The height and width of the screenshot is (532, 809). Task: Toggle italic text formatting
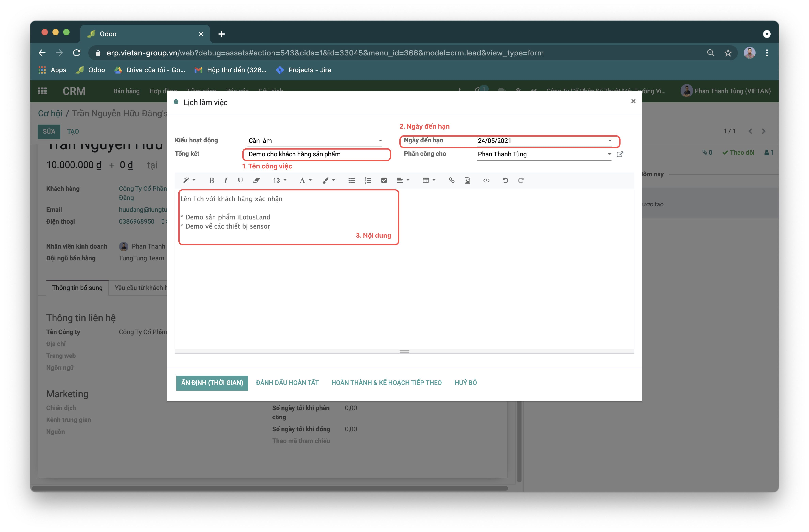tap(225, 180)
